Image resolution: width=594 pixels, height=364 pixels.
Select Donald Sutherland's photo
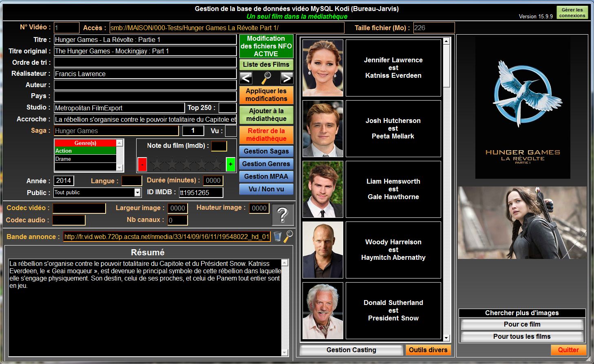point(323,311)
